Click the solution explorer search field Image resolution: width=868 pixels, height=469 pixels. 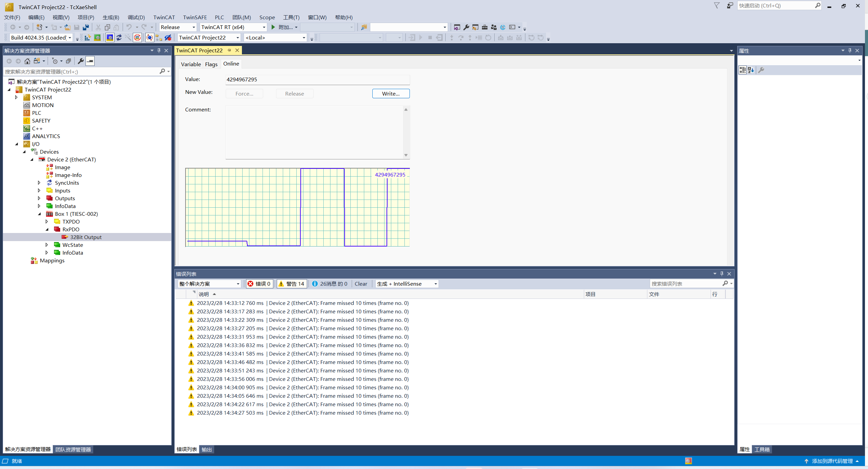81,72
